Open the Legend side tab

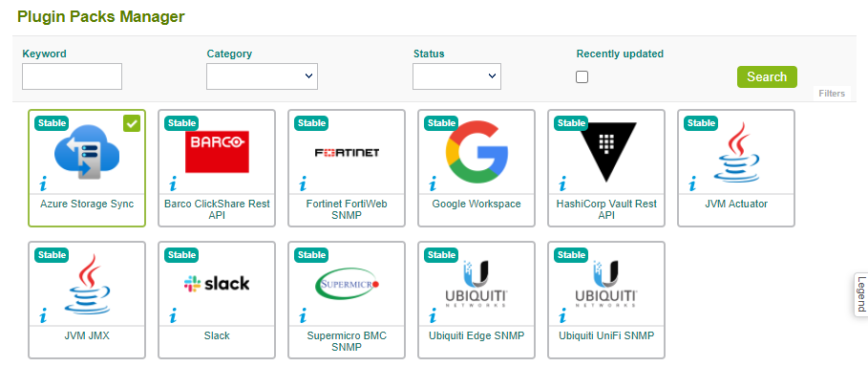(x=860, y=294)
